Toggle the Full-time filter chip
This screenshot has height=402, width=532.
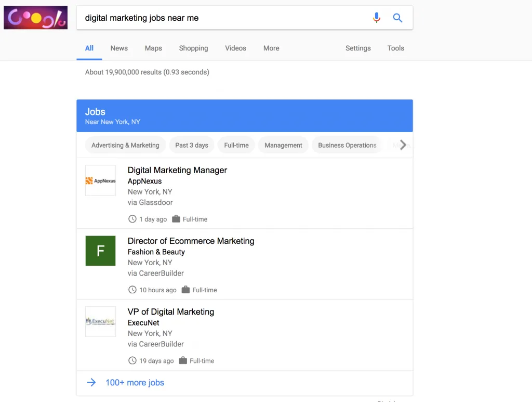[x=236, y=145]
